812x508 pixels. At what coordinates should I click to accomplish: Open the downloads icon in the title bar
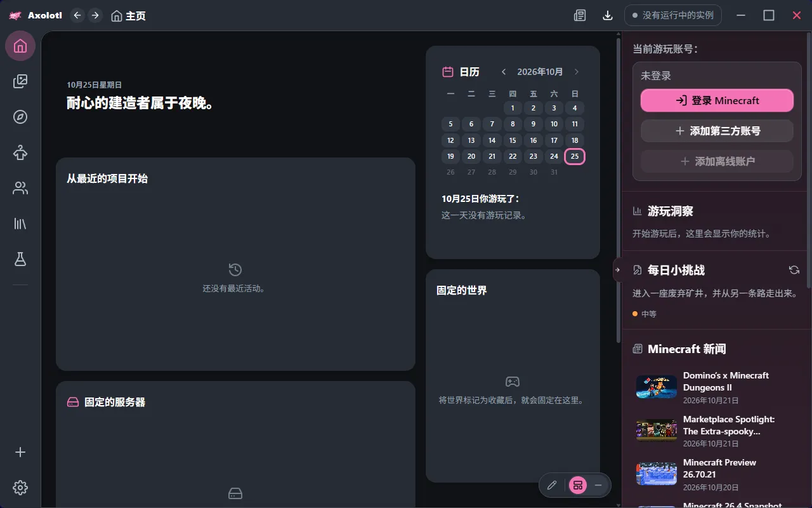coord(608,15)
